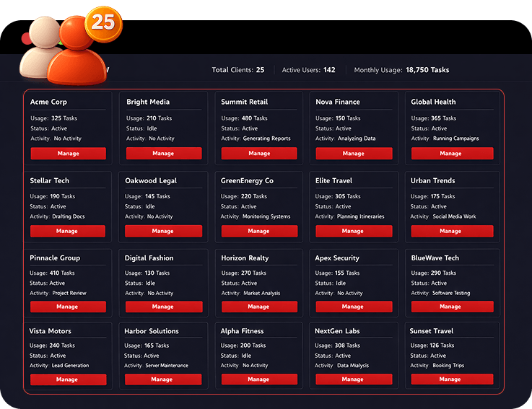
Task: Open Manage for Stellar Tech
Action: (67, 232)
